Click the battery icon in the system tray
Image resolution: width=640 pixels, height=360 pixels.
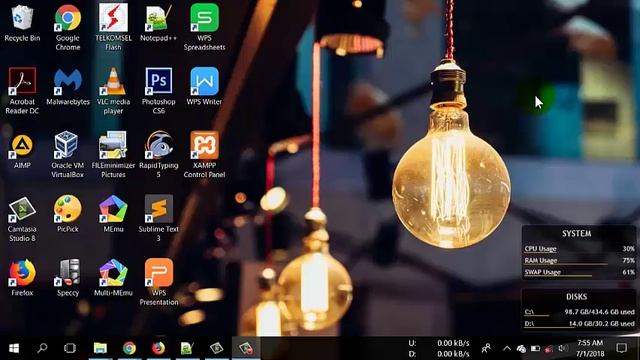coord(535,348)
